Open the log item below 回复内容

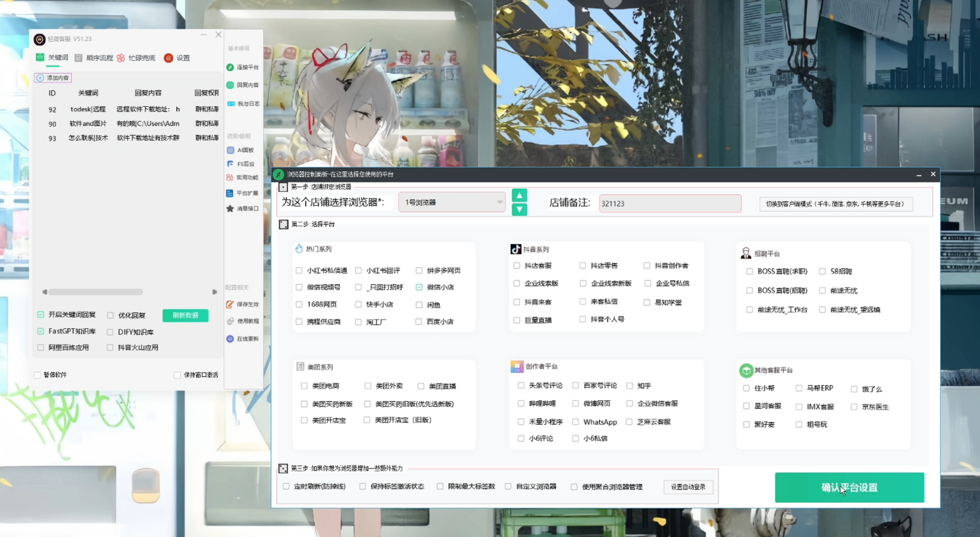pyautogui.click(x=243, y=104)
